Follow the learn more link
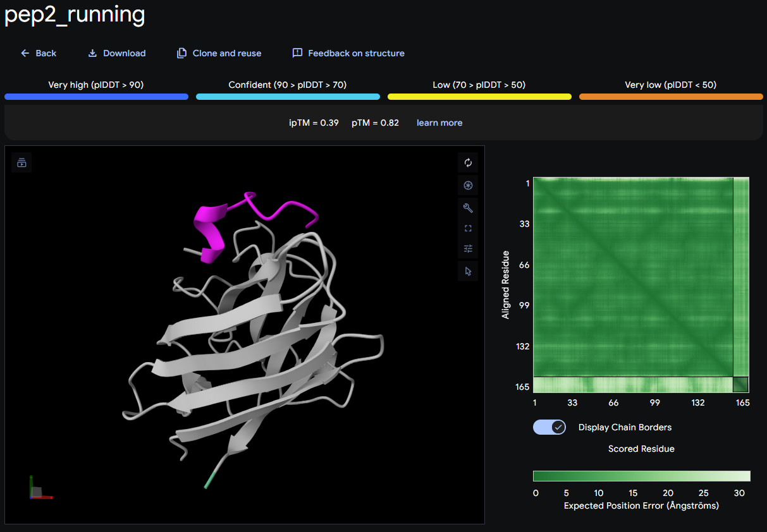 click(x=439, y=123)
